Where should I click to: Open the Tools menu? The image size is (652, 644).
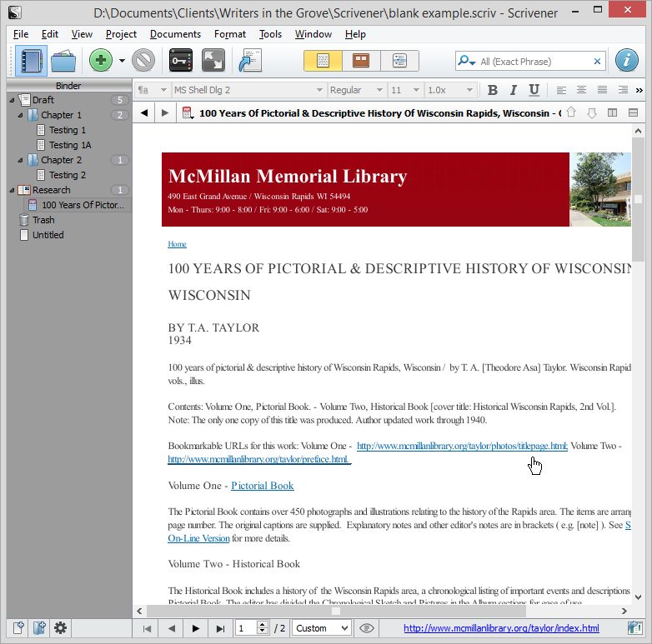(x=270, y=34)
